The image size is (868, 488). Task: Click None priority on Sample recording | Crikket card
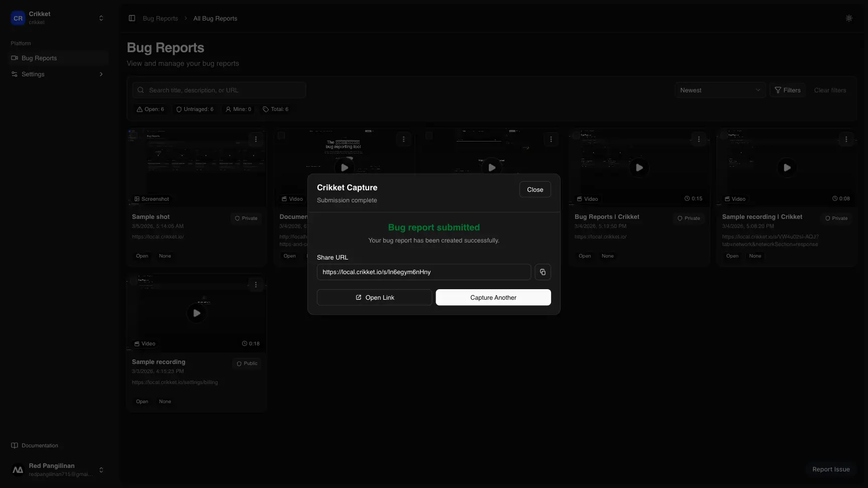(x=755, y=256)
